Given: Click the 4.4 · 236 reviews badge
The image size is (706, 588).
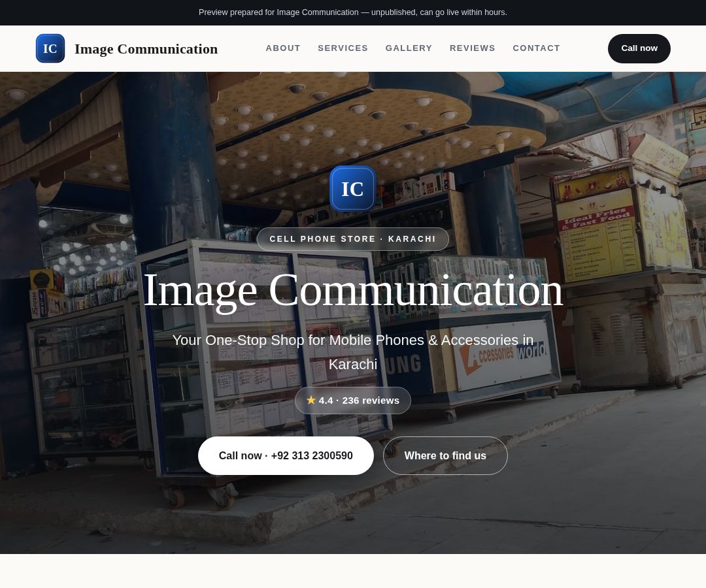Looking at the screenshot, I should click(352, 400).
